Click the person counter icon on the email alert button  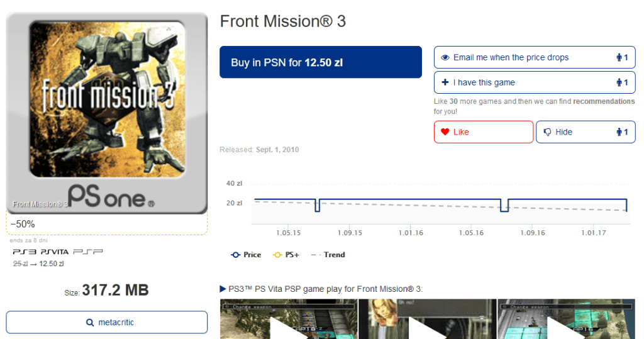[x=622, y=58]
